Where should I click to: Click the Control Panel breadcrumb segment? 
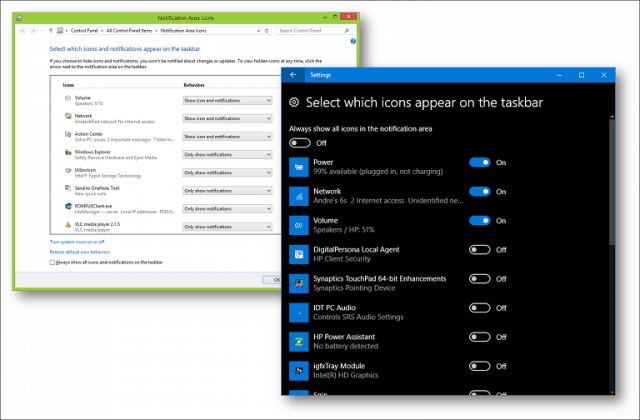(84, 31)
